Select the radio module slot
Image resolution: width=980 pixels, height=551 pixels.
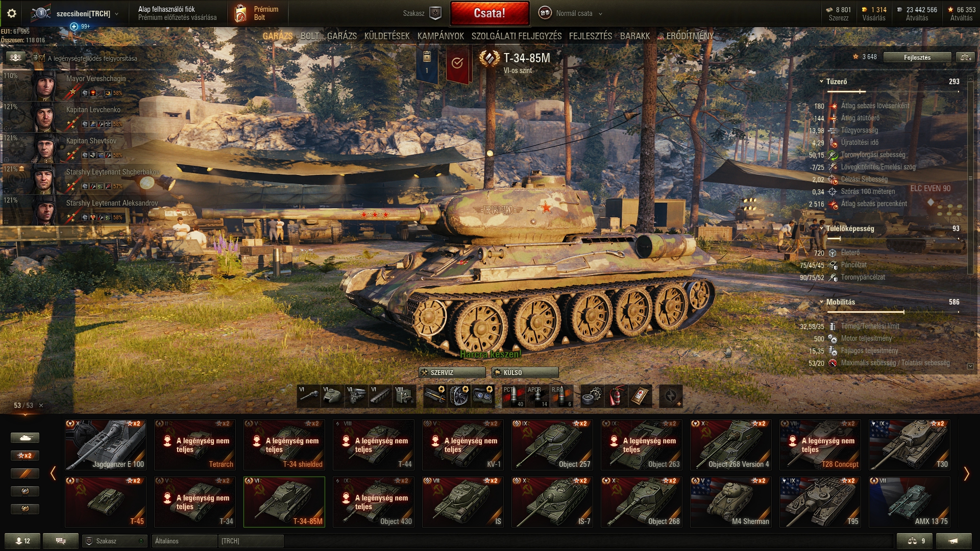[405, 396]
